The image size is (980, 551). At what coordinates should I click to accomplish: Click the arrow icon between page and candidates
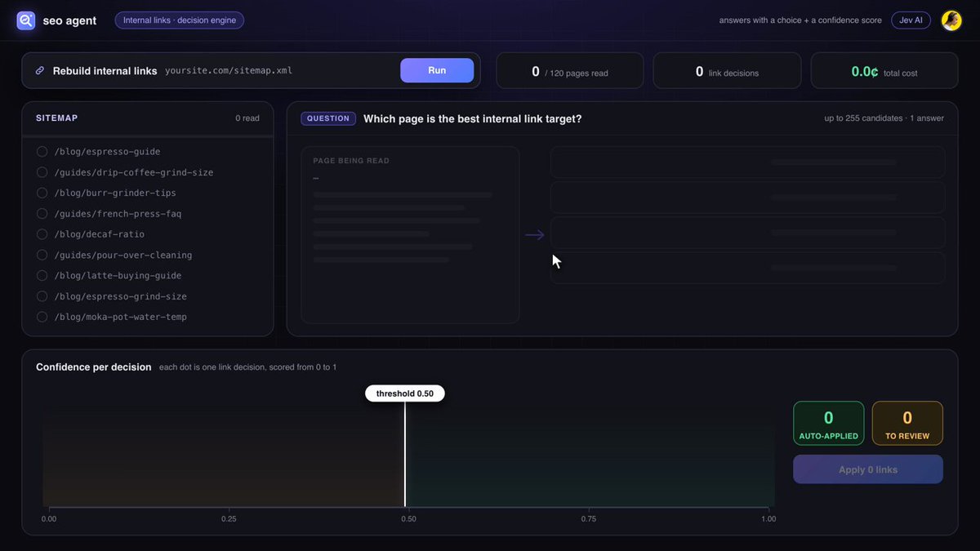tap(535, 235)
